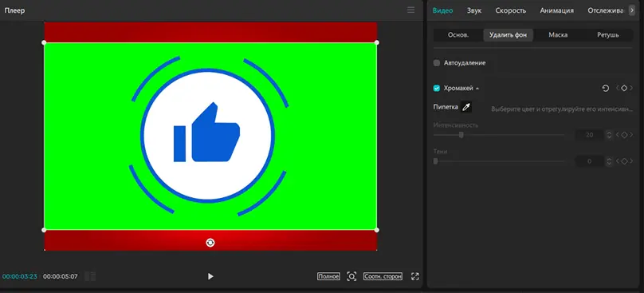Click the Полное quality button
Viewport: 644px width, 293px height.
pyautogui.click(x=328, y=276)
